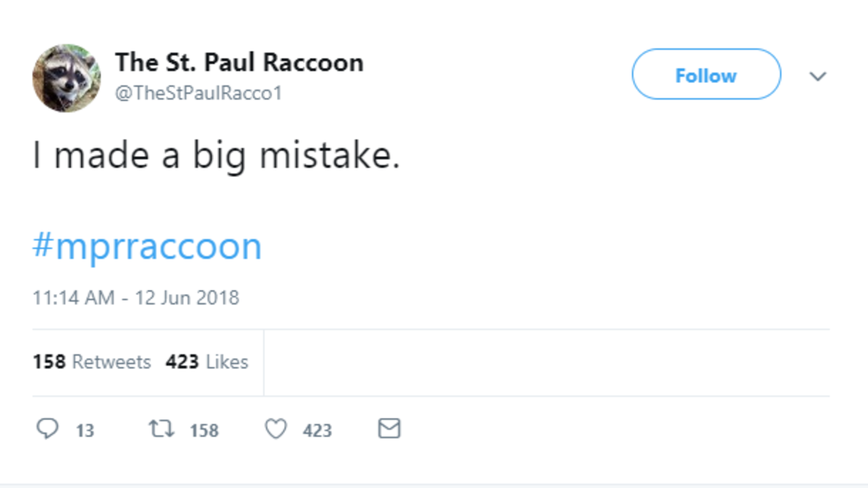Reply to the tweet via speech bubble icon
This screenshot has height=488, width=868.
coord(47,429)
